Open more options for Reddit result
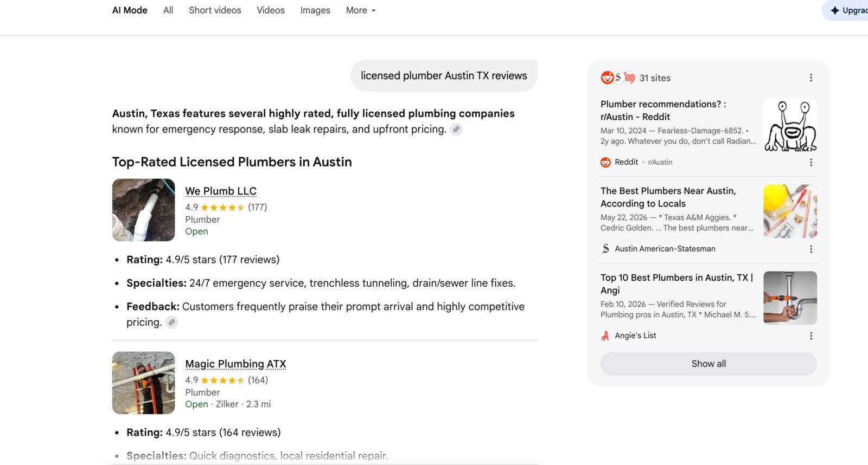 click(x=811, y=163)
